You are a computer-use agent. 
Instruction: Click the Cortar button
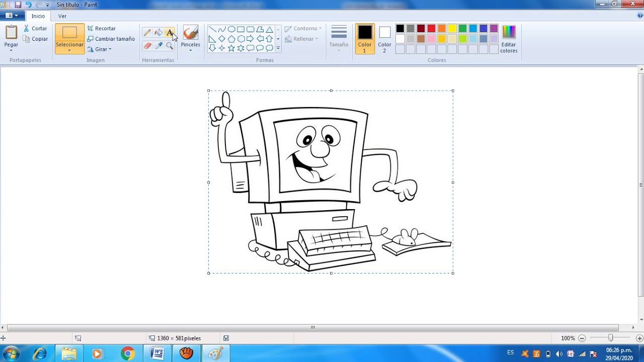(35, 29)
